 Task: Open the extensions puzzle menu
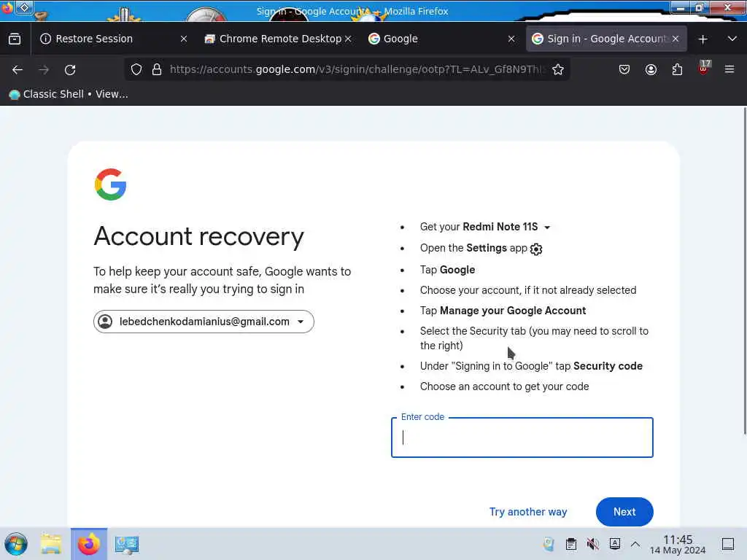coord(677,70)
